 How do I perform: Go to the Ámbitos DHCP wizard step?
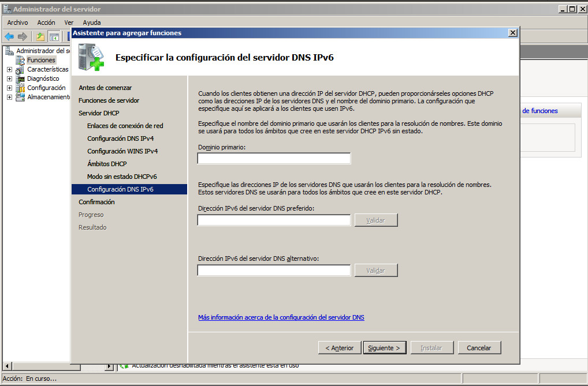point(107,164)
